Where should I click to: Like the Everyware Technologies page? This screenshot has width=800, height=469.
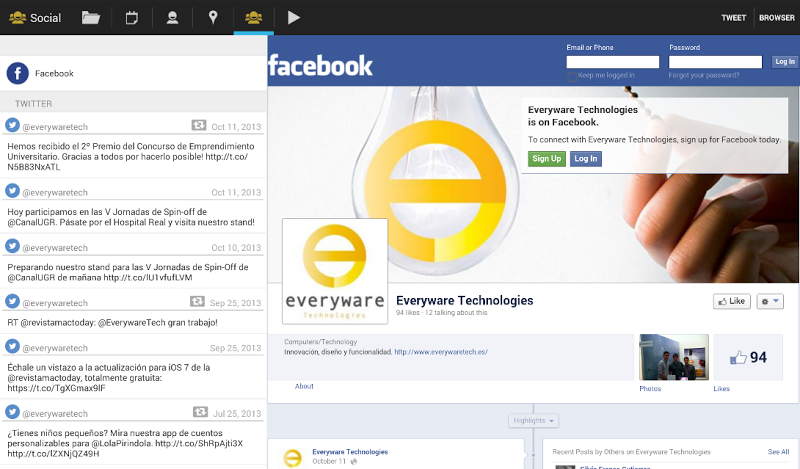(732, 301)
